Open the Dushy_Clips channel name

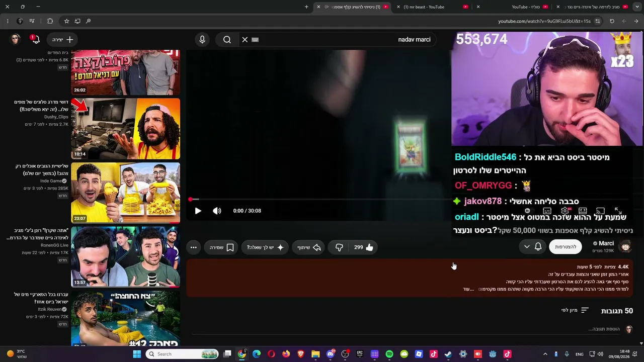tap(56, 117)
